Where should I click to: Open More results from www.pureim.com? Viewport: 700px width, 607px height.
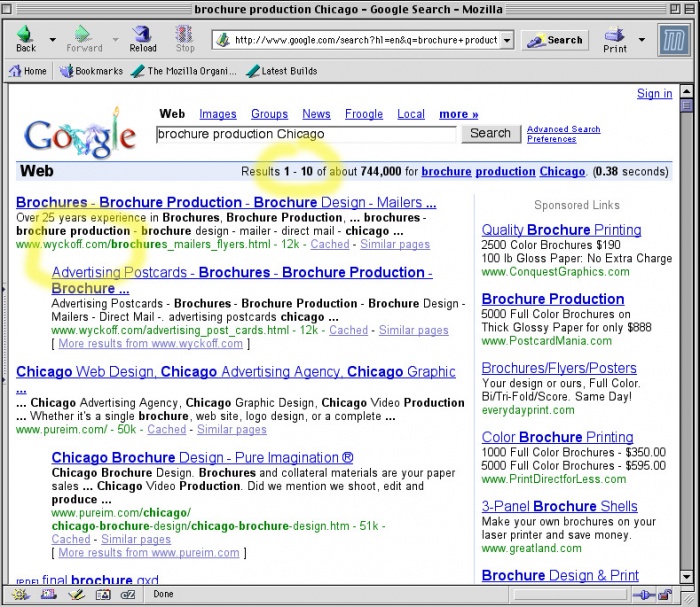point(149,553)
